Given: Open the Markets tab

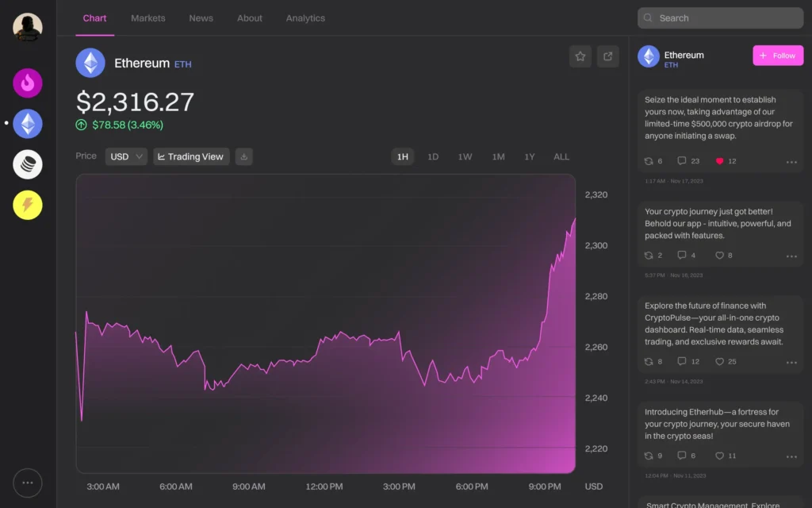Looking at the screenshot, I should (x=148, y=18).
